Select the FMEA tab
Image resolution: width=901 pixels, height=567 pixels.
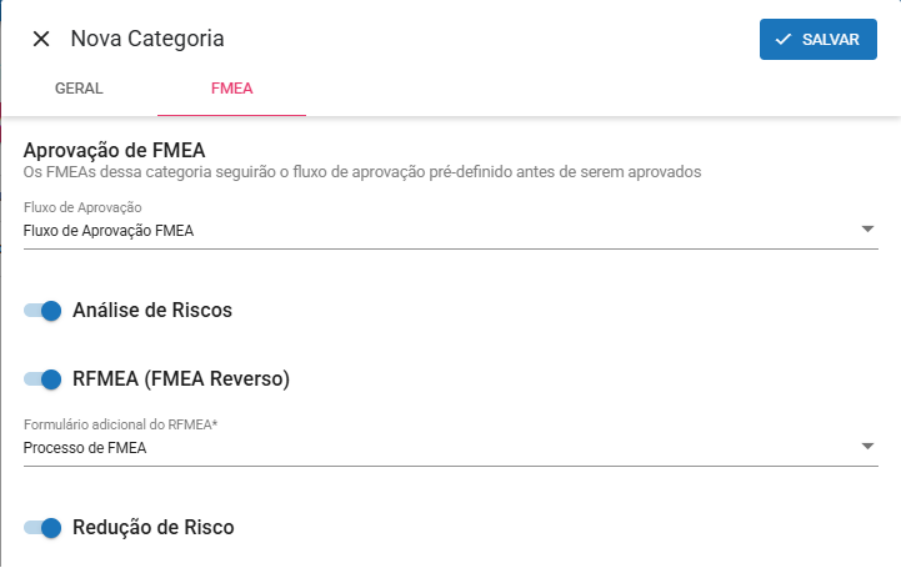click(x=232, y=88)
